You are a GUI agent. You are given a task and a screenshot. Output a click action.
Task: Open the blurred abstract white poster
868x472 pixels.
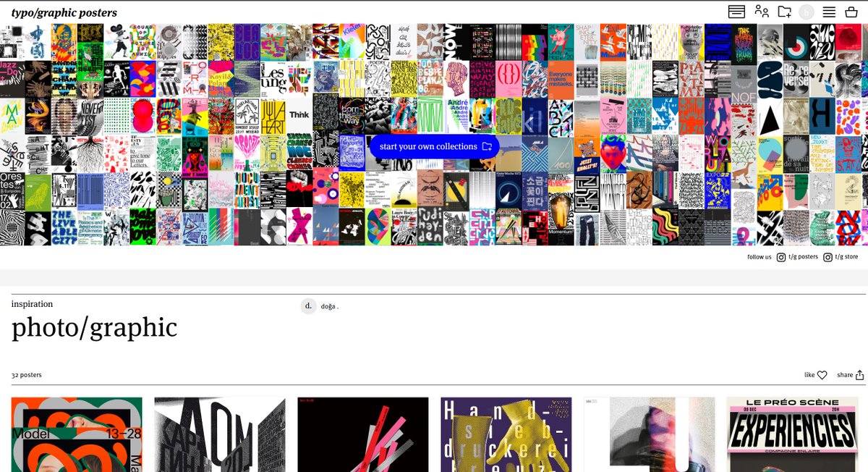(x=650, y=434)
